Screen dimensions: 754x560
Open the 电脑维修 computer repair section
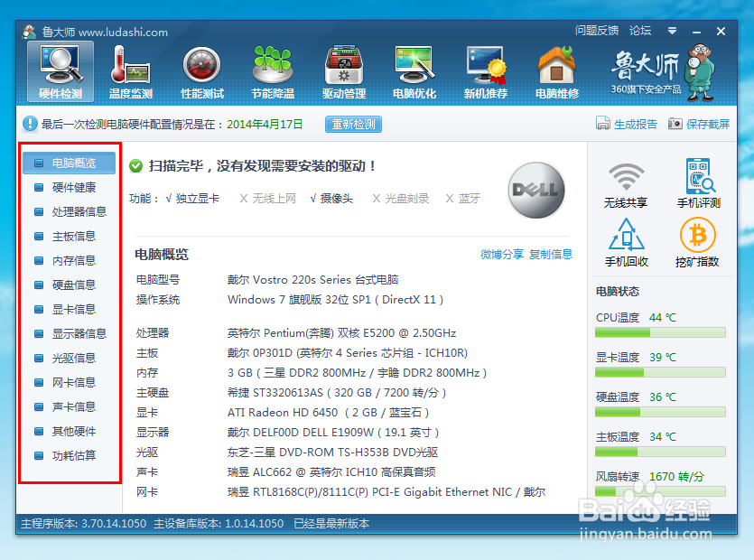(557, 71)
